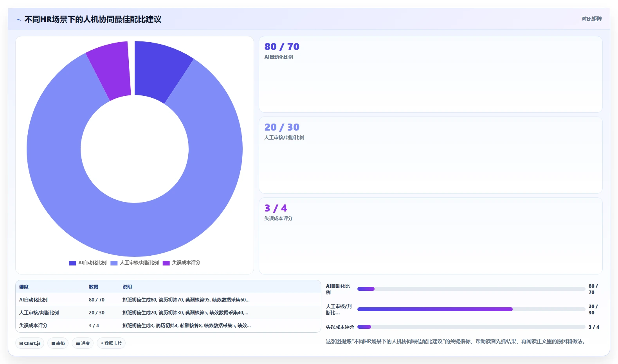Click the 表格 tag chip
The image size is (618, 364).
[x=58, y=343]
